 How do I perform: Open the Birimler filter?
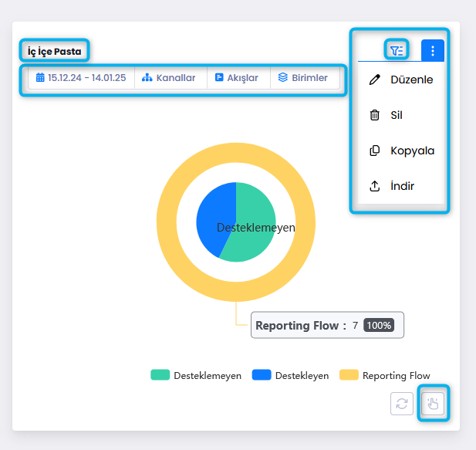tap(303, 78)
